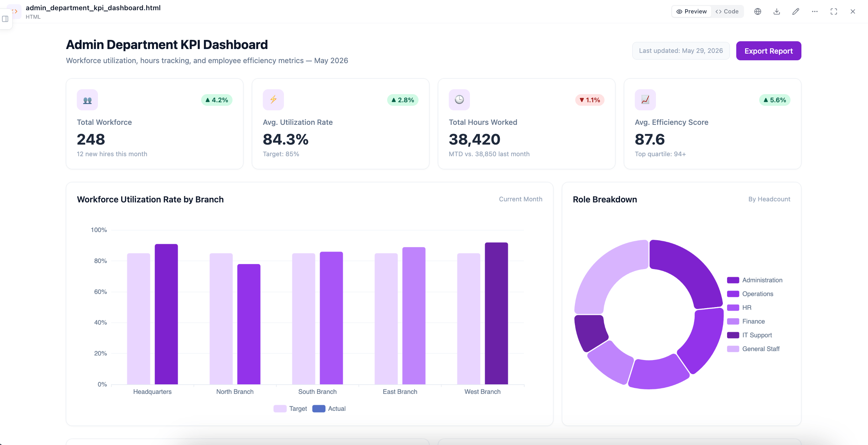Click the Total Workforce people icon

click(87, 100)
